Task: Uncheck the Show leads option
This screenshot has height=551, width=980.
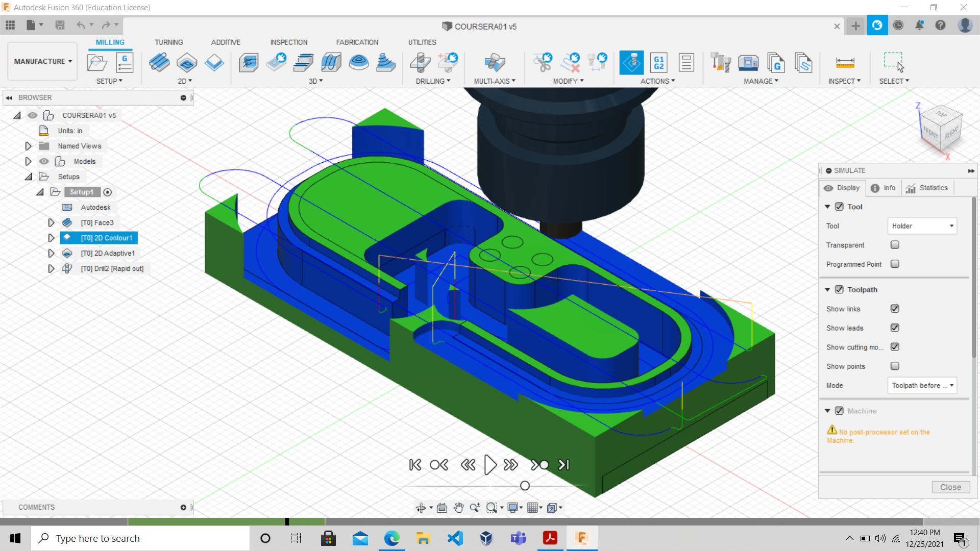Action: (895, 328)
